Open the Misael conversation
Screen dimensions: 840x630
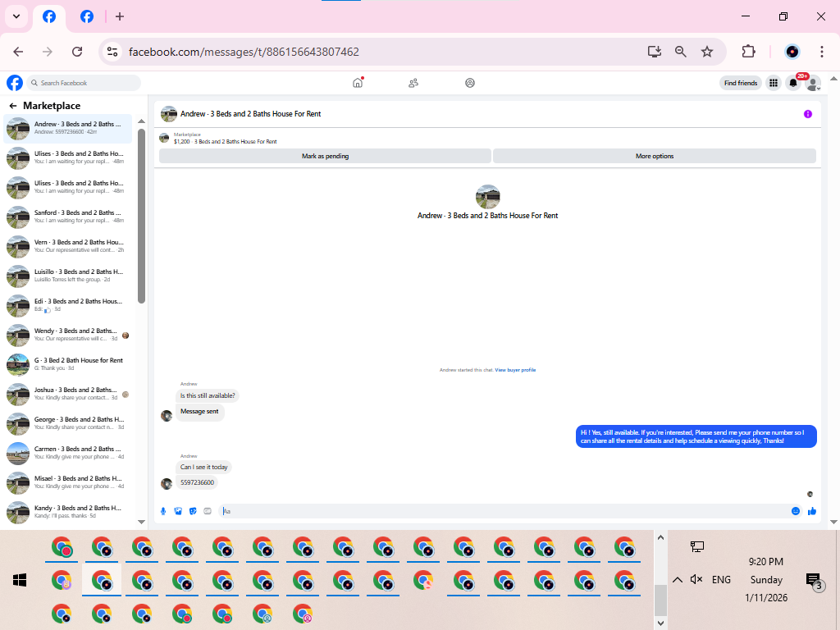68,482
